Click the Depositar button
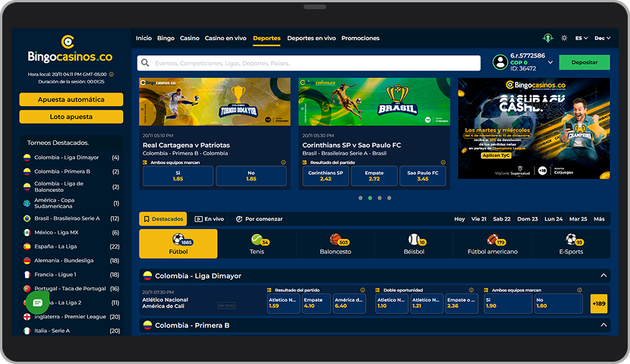 (x=584, y=62)
